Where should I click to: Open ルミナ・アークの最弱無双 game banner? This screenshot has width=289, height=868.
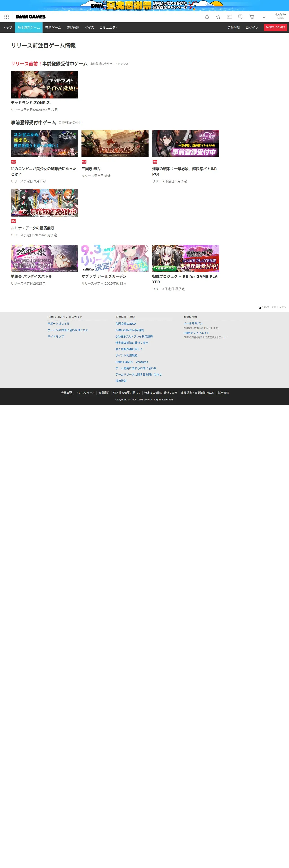click(44, 203)
